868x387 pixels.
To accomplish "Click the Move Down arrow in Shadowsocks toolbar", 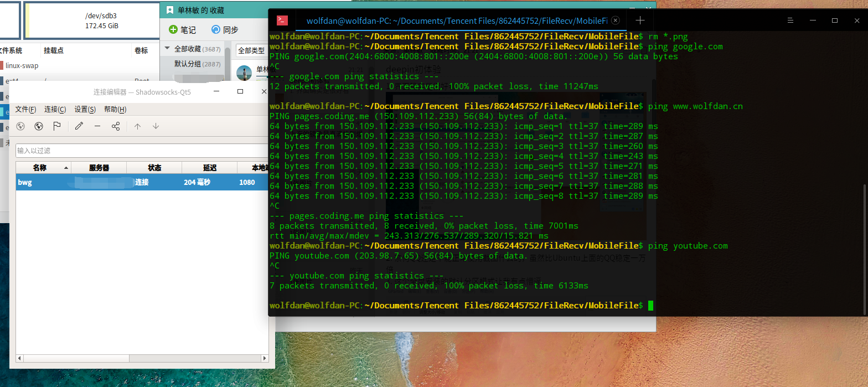I will pyautogui.click(x=156, y=126).
